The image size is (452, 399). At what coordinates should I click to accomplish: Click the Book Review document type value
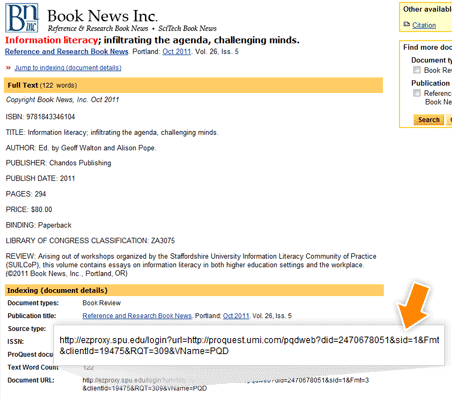101,303
